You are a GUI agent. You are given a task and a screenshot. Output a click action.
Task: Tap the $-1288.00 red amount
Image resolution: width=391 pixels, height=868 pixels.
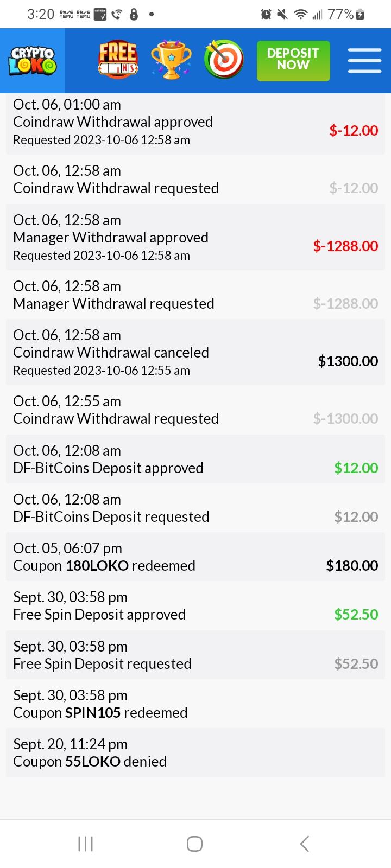coord(345,246)
